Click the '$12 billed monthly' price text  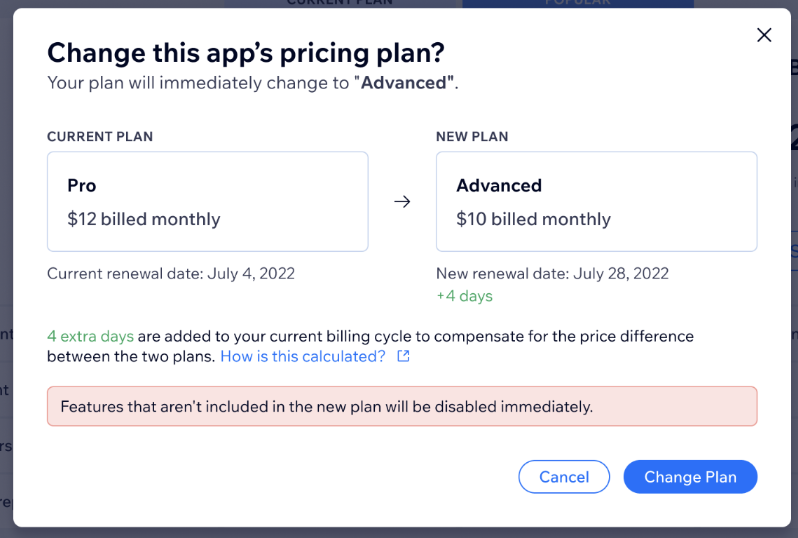click(144, 219)
